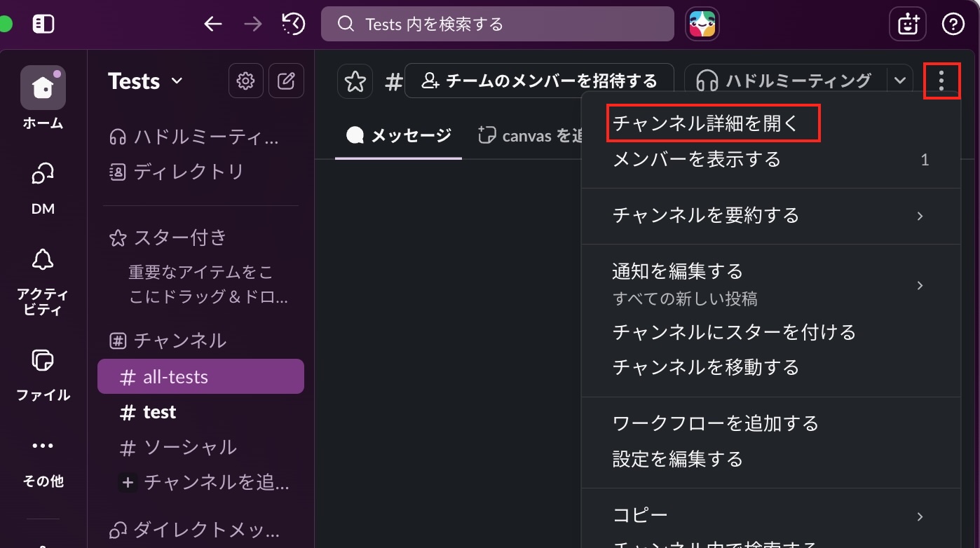Open the huddle options dropdown arrow
This screenshot has height=548, width=980.
[900, 81]
